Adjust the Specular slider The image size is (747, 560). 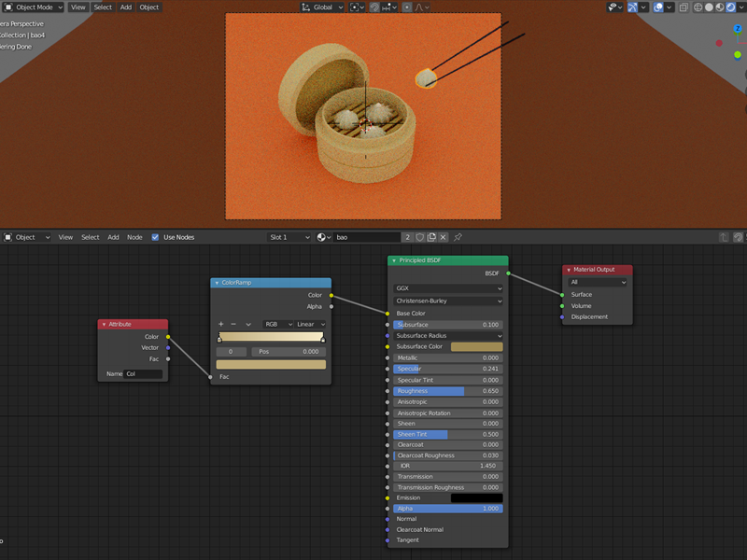tap(448, 369)
